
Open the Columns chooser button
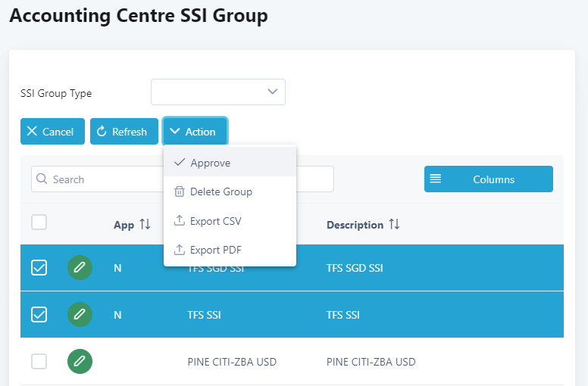(x=489, y=179)
